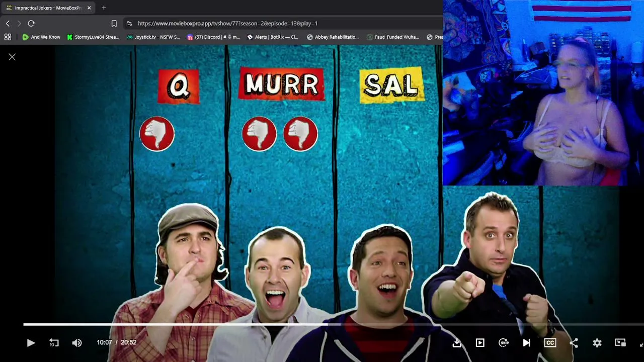Rewind the video 10 seconds
The width and height of the screenshot is (644, 362).
coord(54,342)
